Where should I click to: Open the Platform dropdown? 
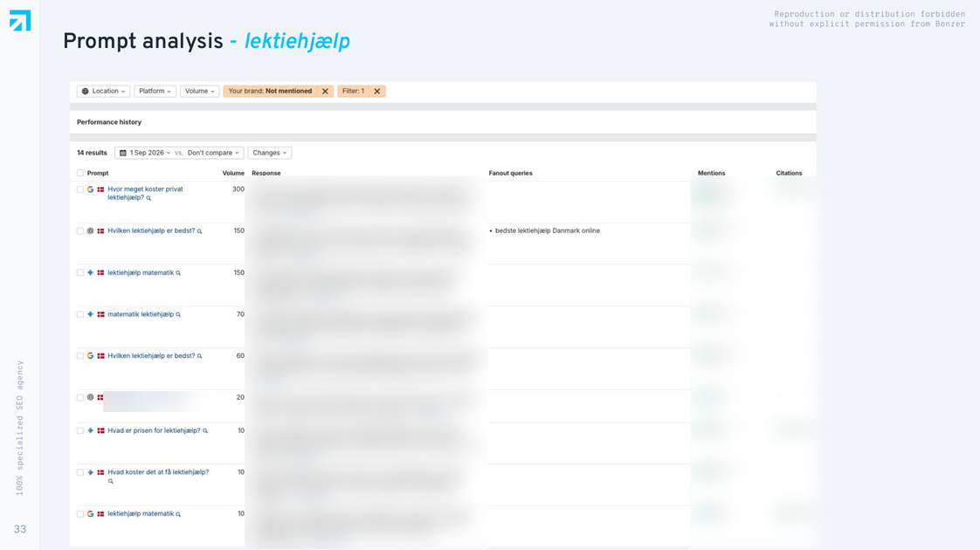(155, 92)
